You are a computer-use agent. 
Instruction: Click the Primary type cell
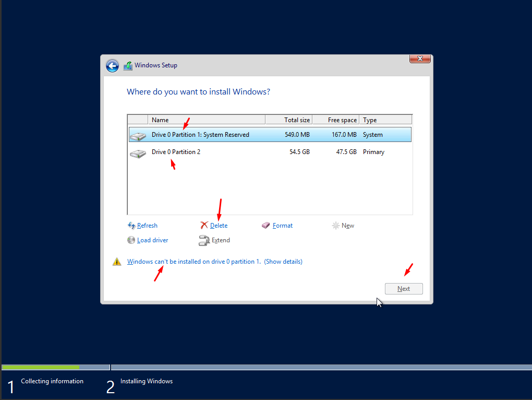click(x=373, y=152)
